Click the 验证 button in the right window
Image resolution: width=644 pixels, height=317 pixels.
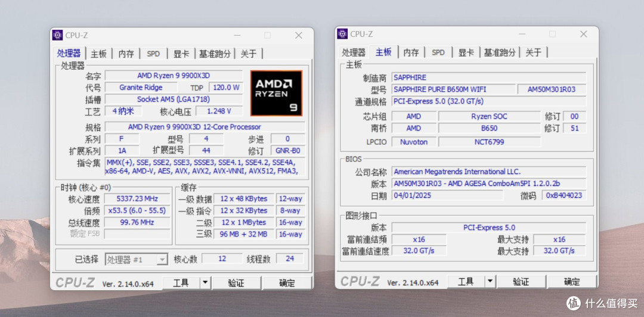[x=521, y=281]
